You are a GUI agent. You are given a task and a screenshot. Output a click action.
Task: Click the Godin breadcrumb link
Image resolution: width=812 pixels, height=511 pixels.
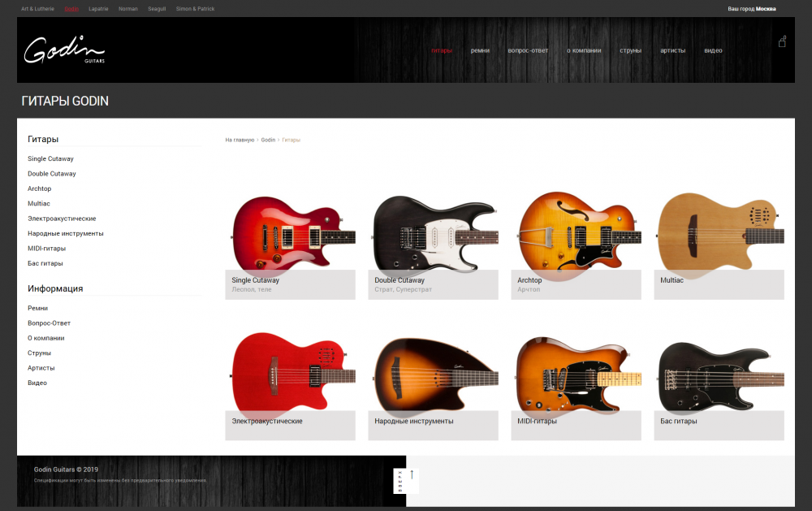tap(268, 140)
